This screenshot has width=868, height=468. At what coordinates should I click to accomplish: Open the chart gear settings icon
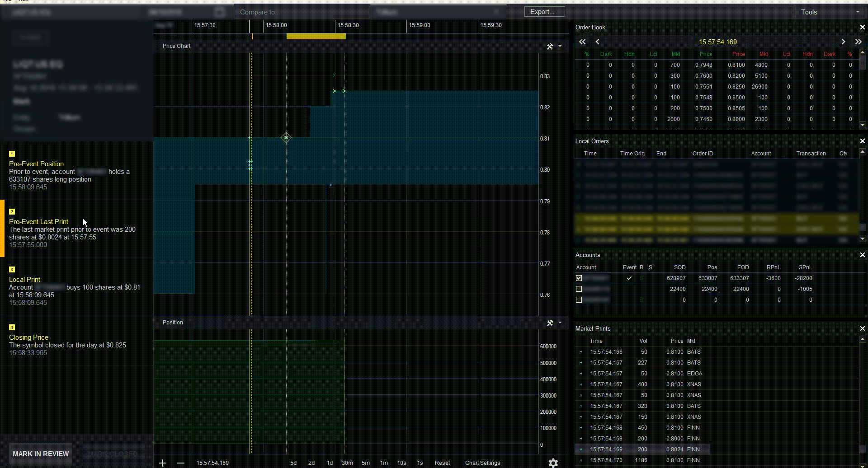coord(553,463)
